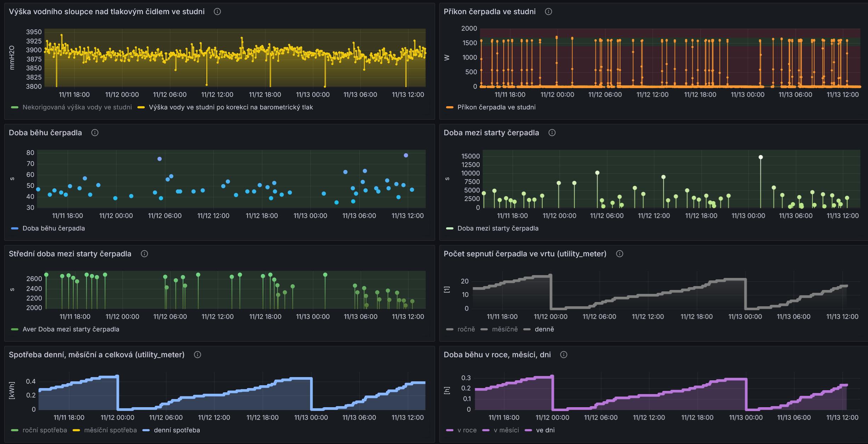Click info icon beside Počet sepnutí čerpadla ve vrtu

619,254
